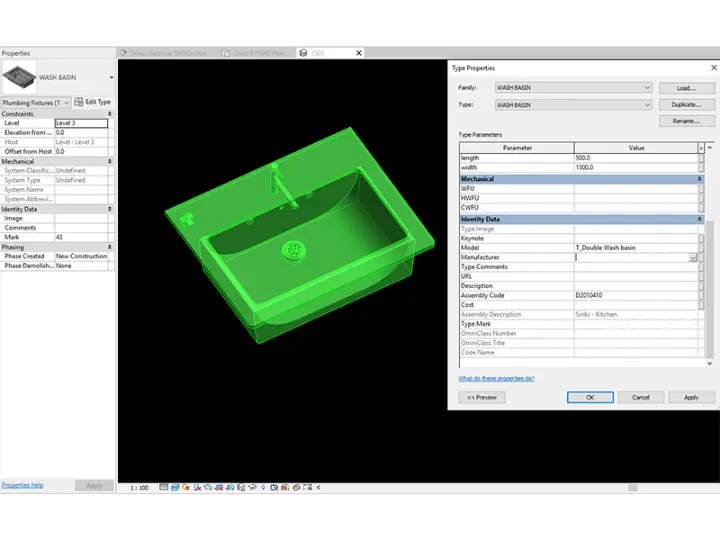The image size is (720, 540).
Task: Open Temporary View Properties icon
Action: pos(274,487)
